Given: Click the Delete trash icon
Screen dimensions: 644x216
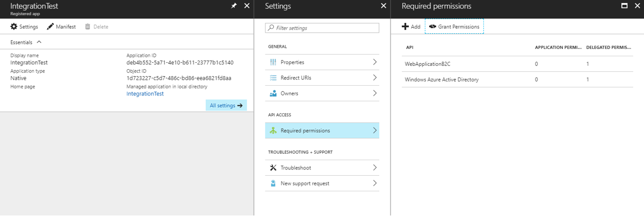Looking at the screenshot, I should [x=88, y=27].
